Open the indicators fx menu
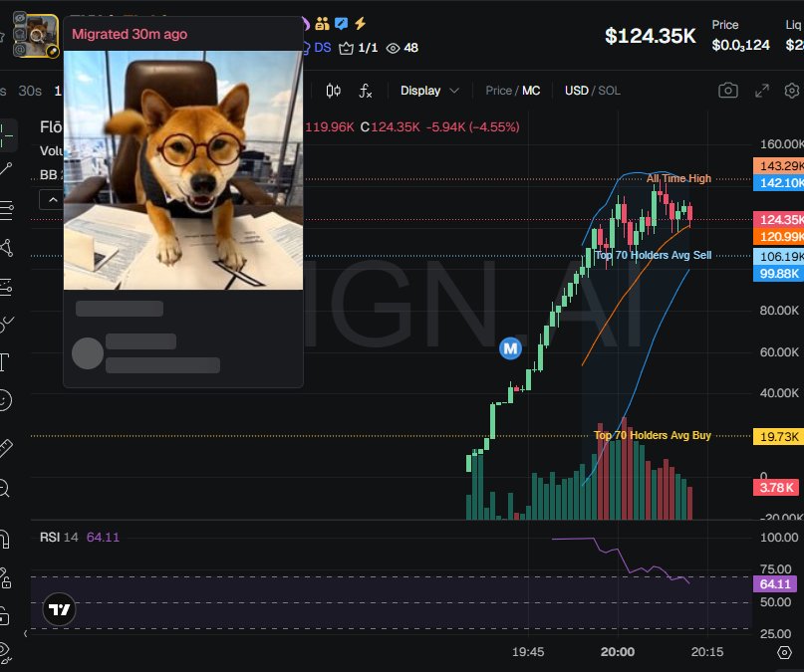804x672 pixels. coord(365,92)
